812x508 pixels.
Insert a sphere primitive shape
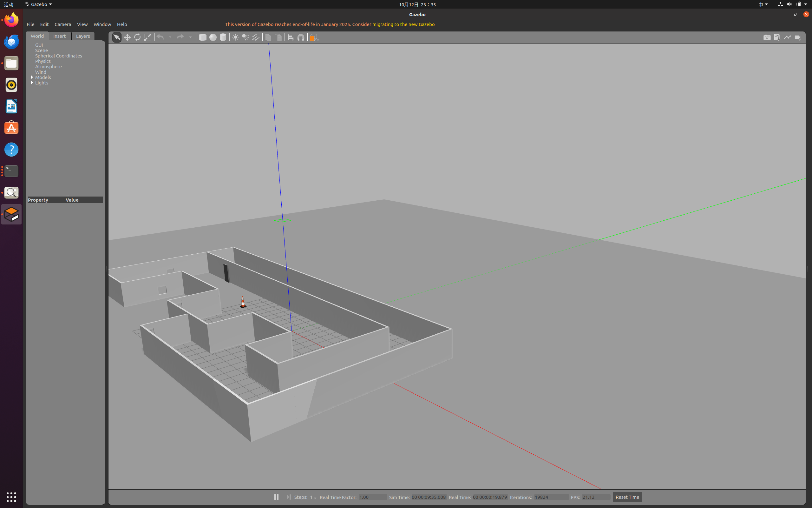tap(213, 37)
